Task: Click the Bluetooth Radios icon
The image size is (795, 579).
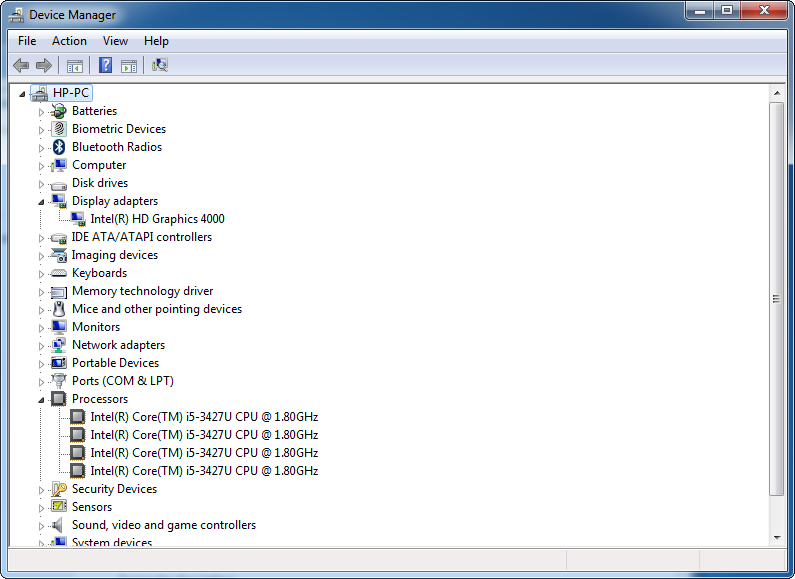Action: pos(59,147)
